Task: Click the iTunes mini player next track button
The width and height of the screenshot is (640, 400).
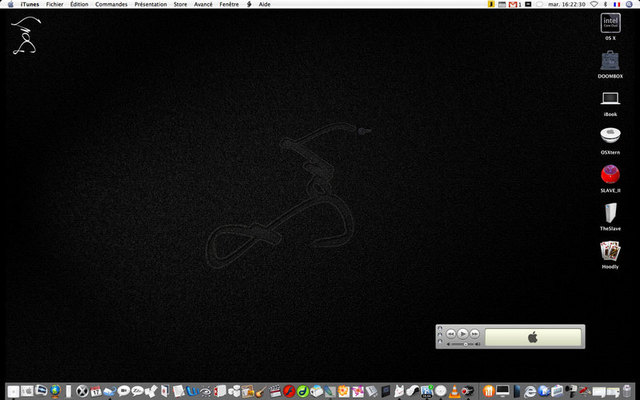Action: 474,334
